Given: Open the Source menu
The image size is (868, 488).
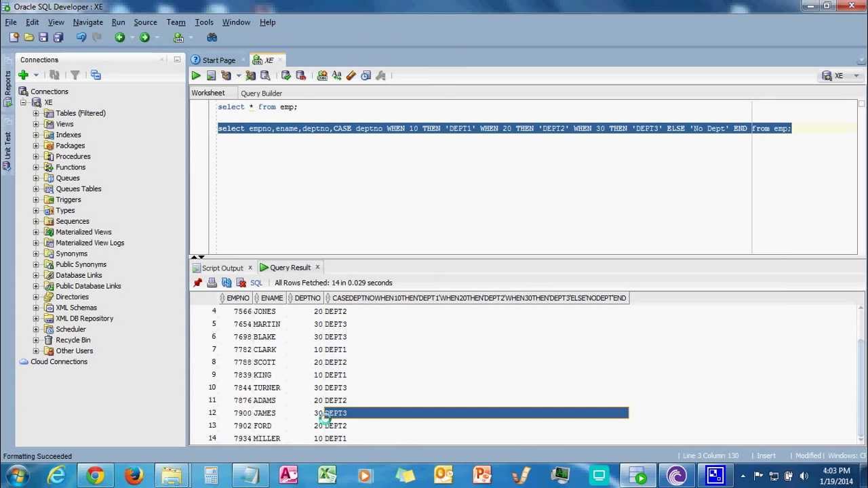Looking at the screenshot, I should (x=145, y=22).
